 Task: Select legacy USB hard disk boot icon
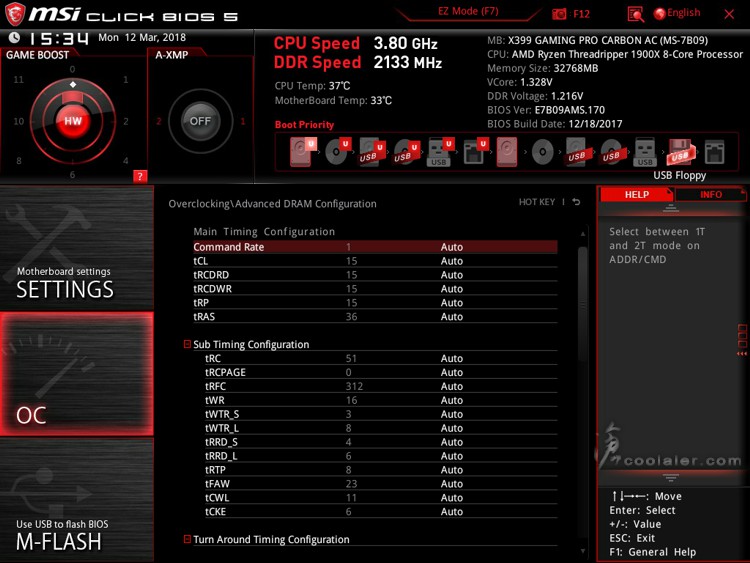click(577, 152)
